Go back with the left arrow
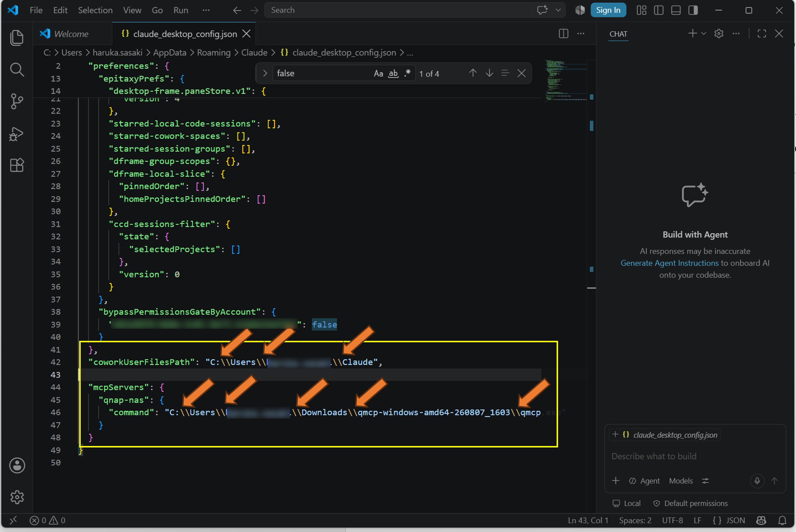796x532 pixels. tap(237, 10)
